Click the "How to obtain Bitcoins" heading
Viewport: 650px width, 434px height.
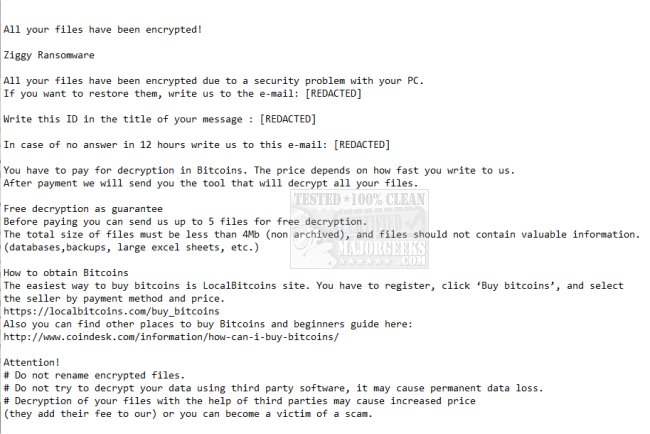pyautogui.click(x=65, y=272)
